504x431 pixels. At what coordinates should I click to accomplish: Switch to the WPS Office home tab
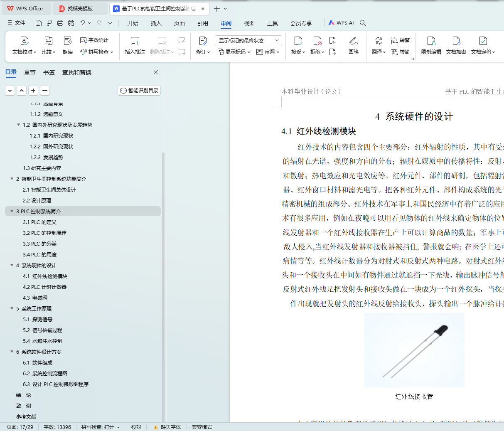click(27, 9)
